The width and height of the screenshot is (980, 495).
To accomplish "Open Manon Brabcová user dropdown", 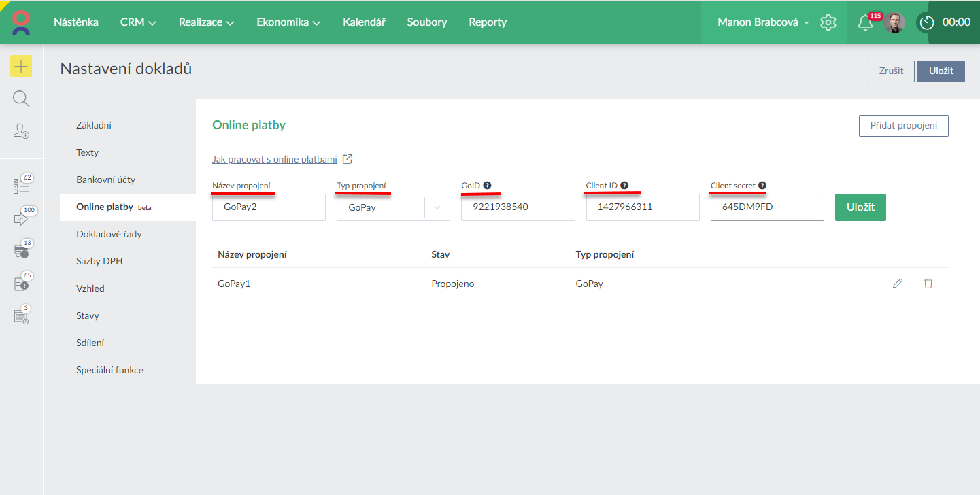I will pyautogui.click(x=763, y=22).
